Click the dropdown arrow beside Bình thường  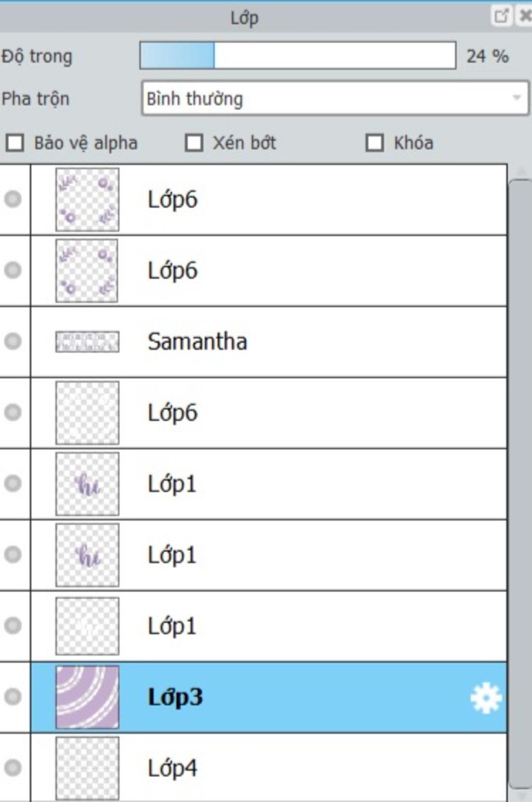pos(516,98)
